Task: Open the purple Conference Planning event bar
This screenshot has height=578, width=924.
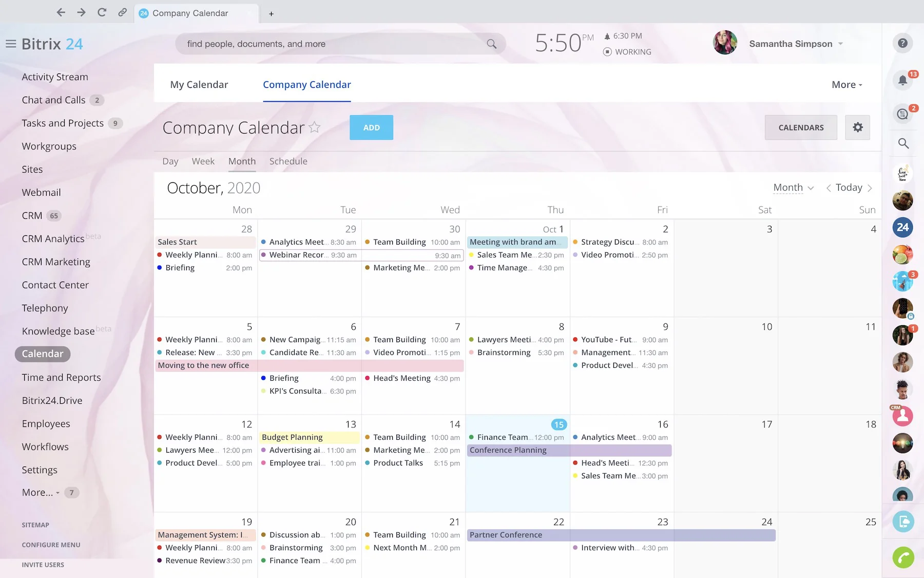Action: click(569, 450)
